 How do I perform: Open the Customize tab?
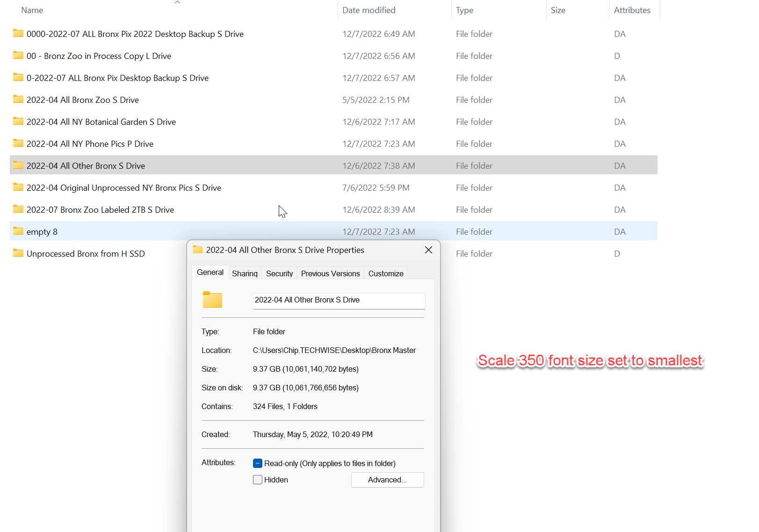point(385,273)
